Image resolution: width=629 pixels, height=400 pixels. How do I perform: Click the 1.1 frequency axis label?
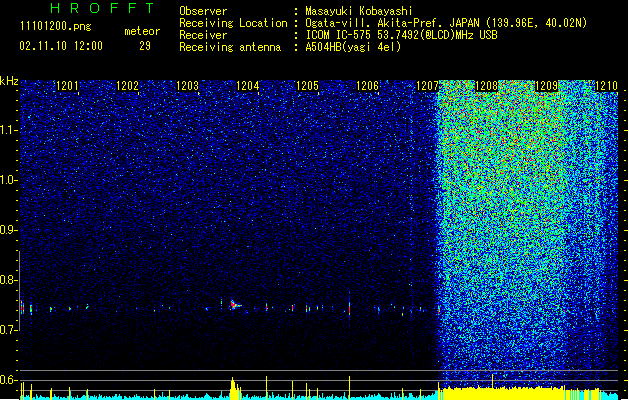(9, 130)
